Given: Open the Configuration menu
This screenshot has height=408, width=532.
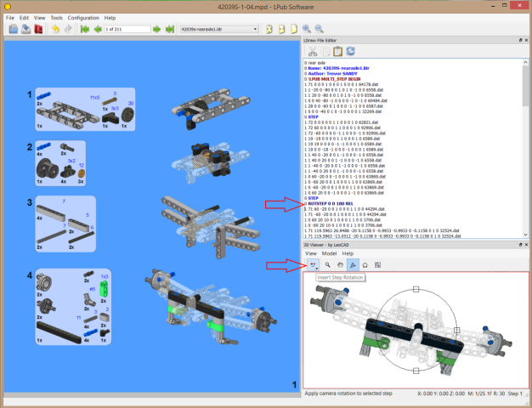Looking at the screenshot, I should [83, 17].
